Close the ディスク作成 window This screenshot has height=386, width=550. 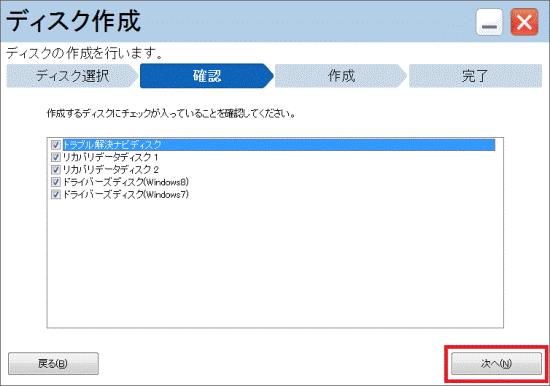pos(524,22)
